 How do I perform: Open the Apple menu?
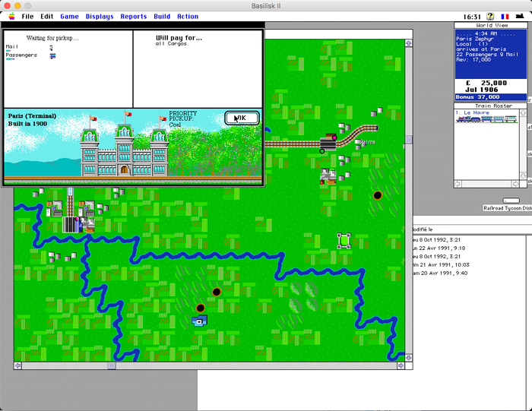click(x=11, y=16)
